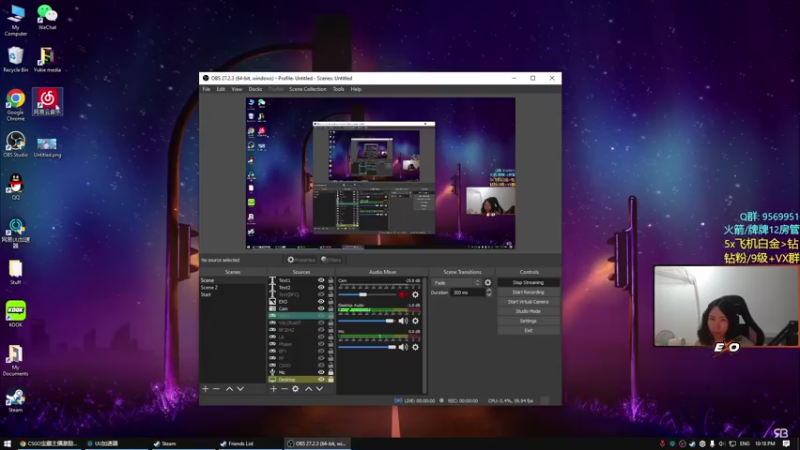This screenshot has height=450, width=800.
Task: Open the Fade transition dropdown
Action: (x=457, y=283)
